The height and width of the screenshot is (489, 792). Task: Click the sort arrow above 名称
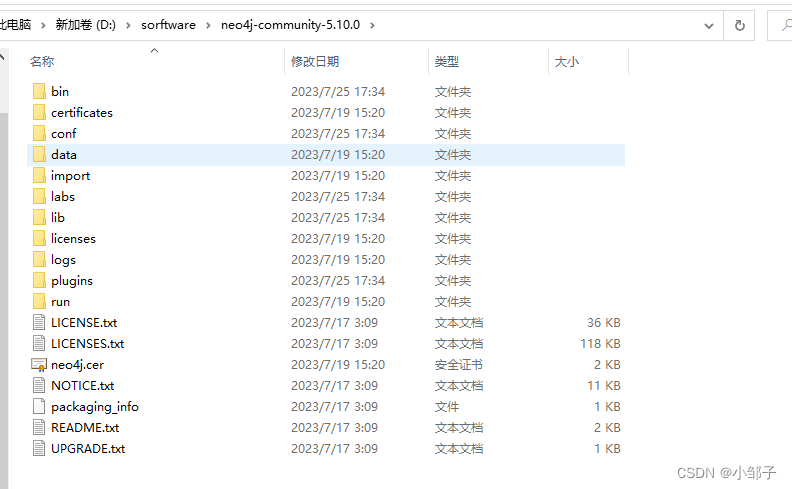(155, 50)
